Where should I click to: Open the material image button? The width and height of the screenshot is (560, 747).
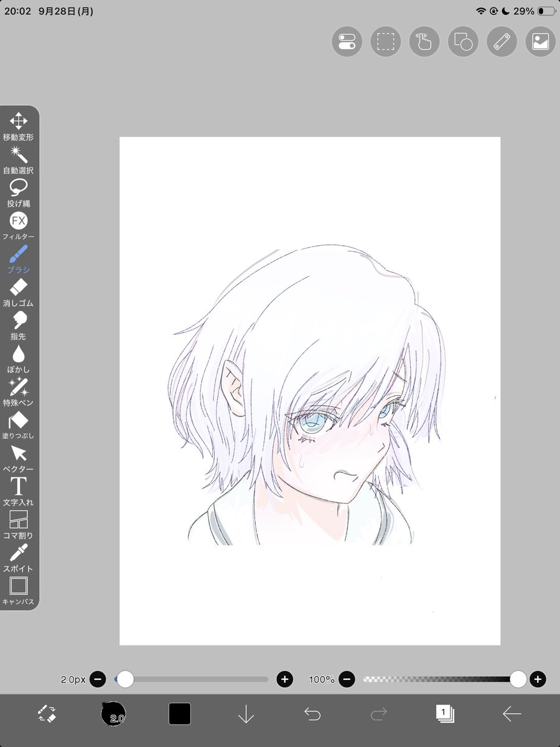tap(540, 42)
